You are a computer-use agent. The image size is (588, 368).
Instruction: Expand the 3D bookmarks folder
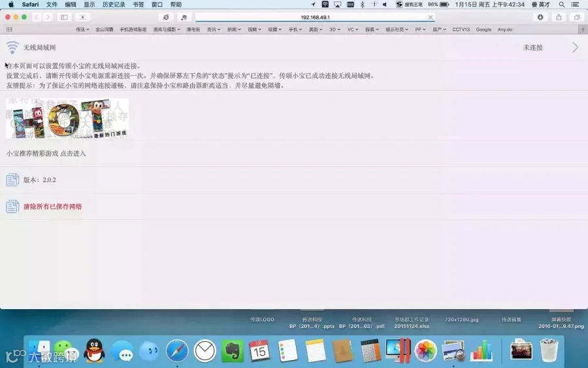(x=335, y=29)
